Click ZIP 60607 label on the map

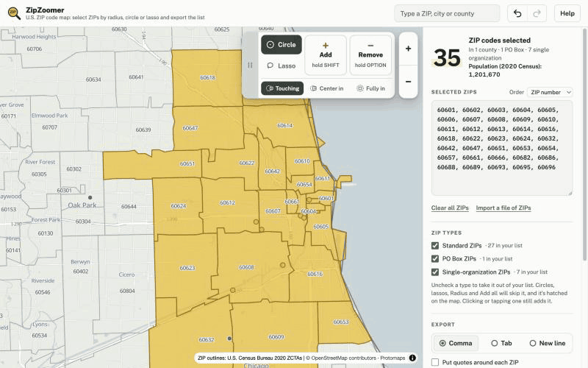273,211
